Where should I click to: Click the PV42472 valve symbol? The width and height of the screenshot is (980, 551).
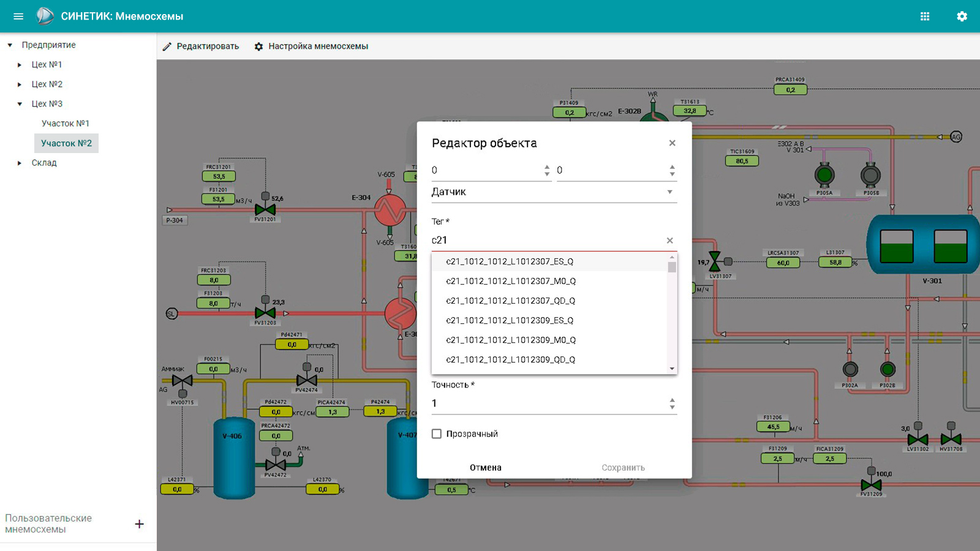click(x=276, y=465)
